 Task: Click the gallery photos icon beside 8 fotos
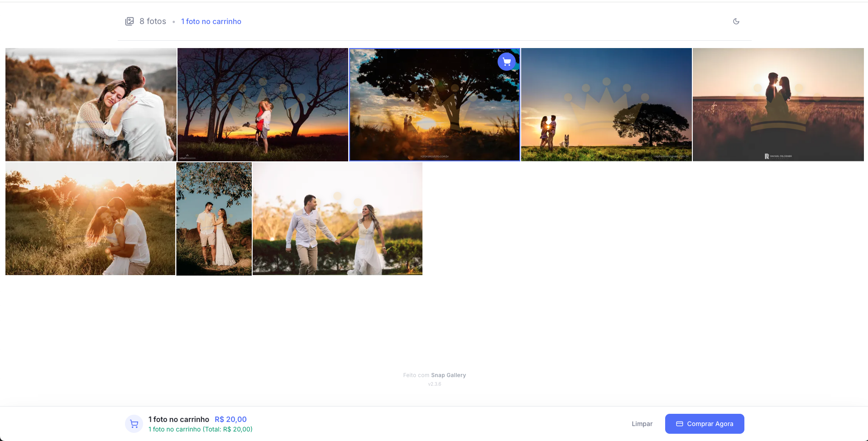[x=129, y=21]
